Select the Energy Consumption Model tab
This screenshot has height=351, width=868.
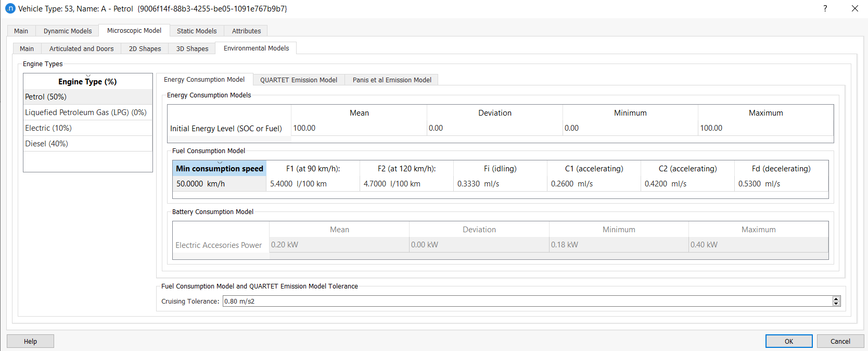coord(204,79)
